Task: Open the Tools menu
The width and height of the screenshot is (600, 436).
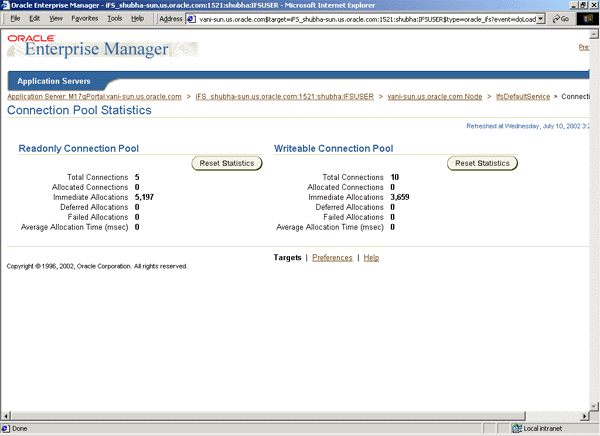Action: (x=114, y=18)
